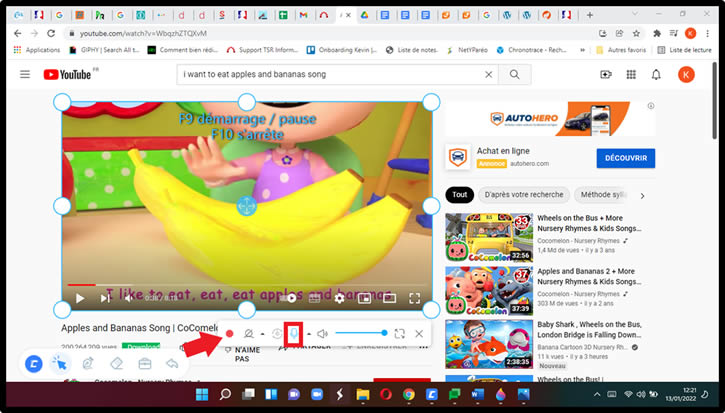Open the Support TSR Inform bookmark

point(263,50)
